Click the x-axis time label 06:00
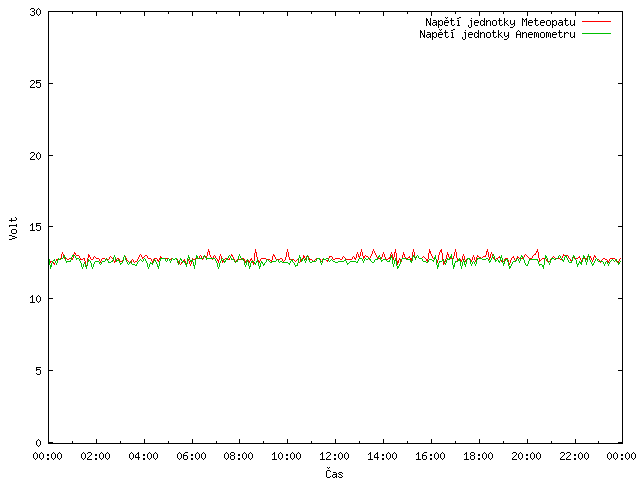Image resolution: width=640 pixels, height=480 pixels. (191, 456)
